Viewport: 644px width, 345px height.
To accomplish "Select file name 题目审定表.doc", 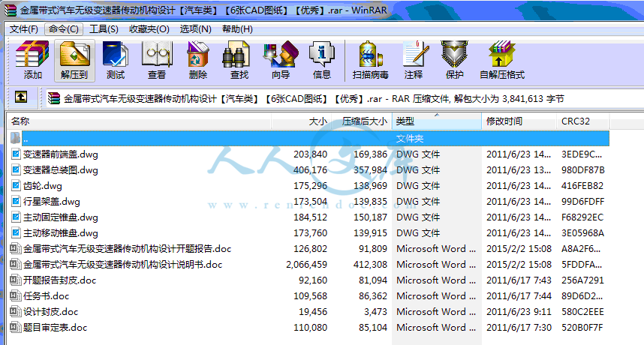I will pos(55,327).
